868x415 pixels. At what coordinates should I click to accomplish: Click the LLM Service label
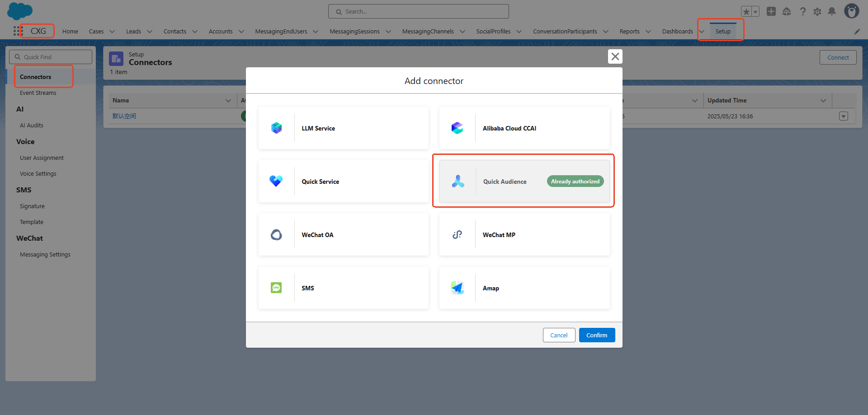coord(318,128)
